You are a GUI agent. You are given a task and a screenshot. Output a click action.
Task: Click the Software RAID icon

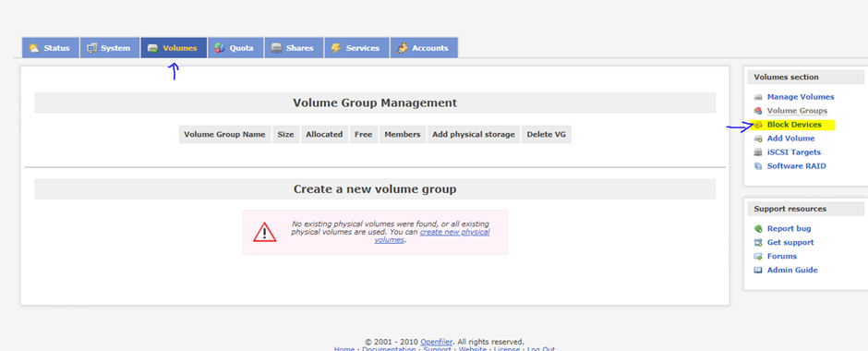coord(758,166)
